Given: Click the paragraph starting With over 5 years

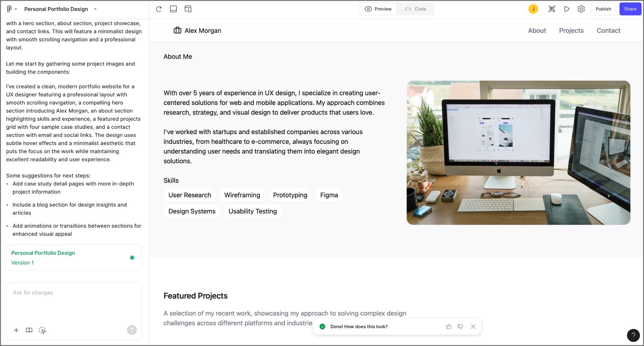Looking at the screenshot, I should click(x=274, y=103).
